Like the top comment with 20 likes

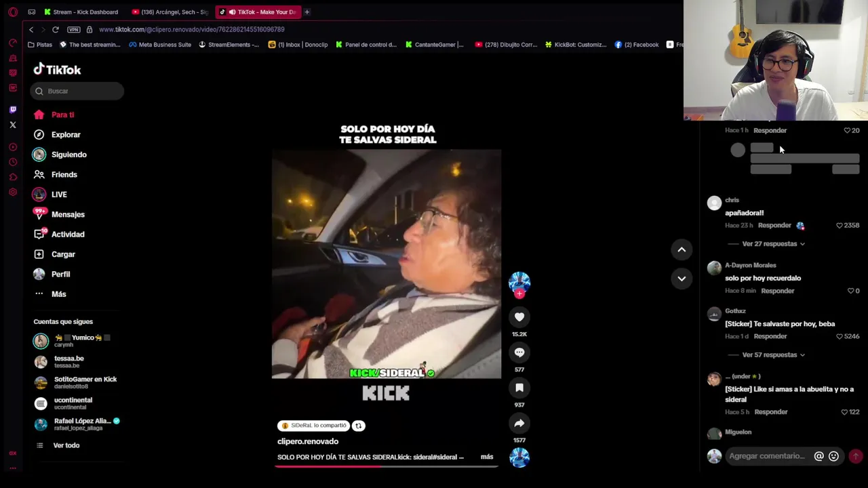click(x=847, y=130)
